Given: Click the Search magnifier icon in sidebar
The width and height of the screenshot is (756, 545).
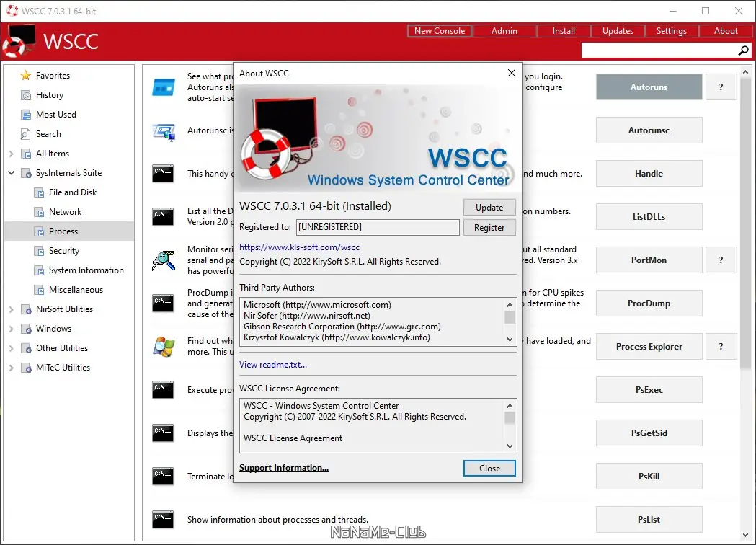Looking at the screenshot, I should (25, 134).
